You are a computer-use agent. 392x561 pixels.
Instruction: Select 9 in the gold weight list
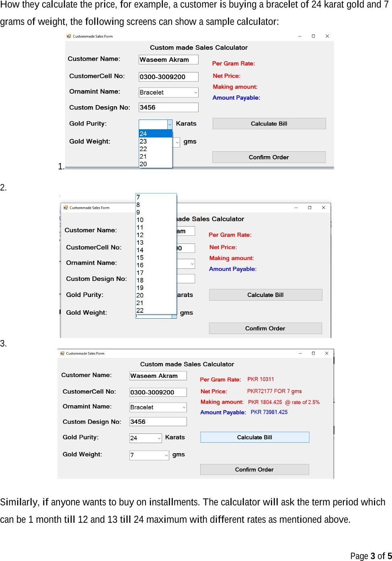pyautogui.click(x=156, y=212)
